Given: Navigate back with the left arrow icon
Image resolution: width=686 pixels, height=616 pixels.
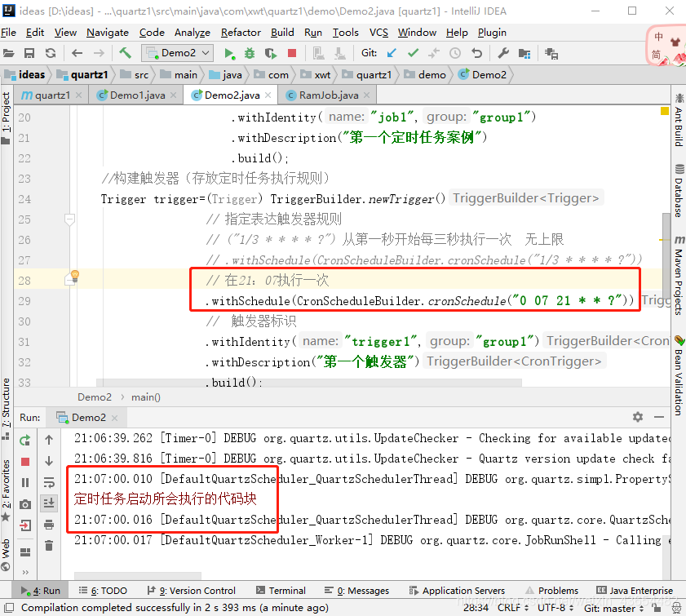Looking at the screenshot, I should 77,53.
